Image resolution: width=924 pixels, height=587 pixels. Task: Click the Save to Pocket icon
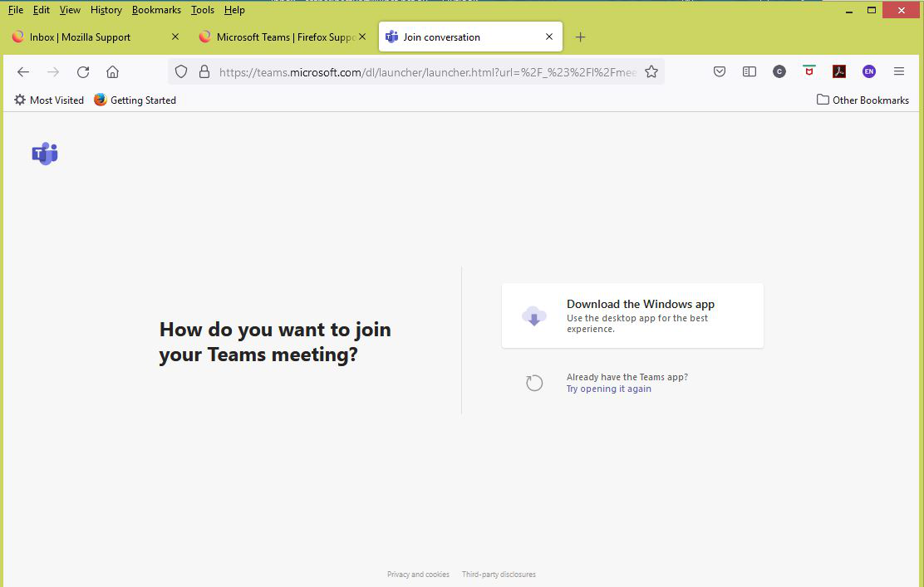720,72
